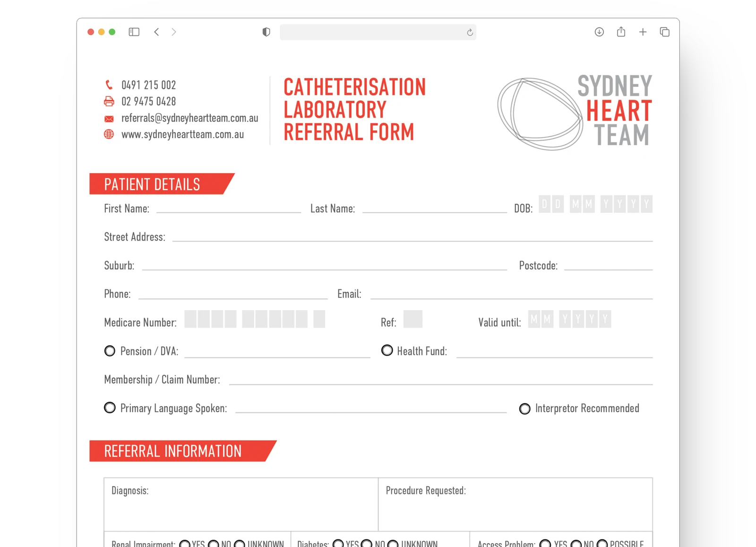
Task: Click the Email field
Action: [x=512, y=294]
